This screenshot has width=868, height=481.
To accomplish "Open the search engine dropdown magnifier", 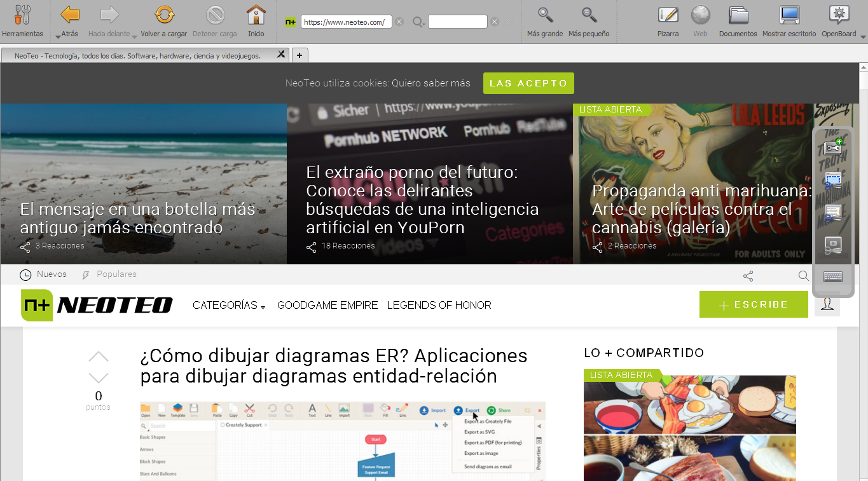I will (418, 23).
